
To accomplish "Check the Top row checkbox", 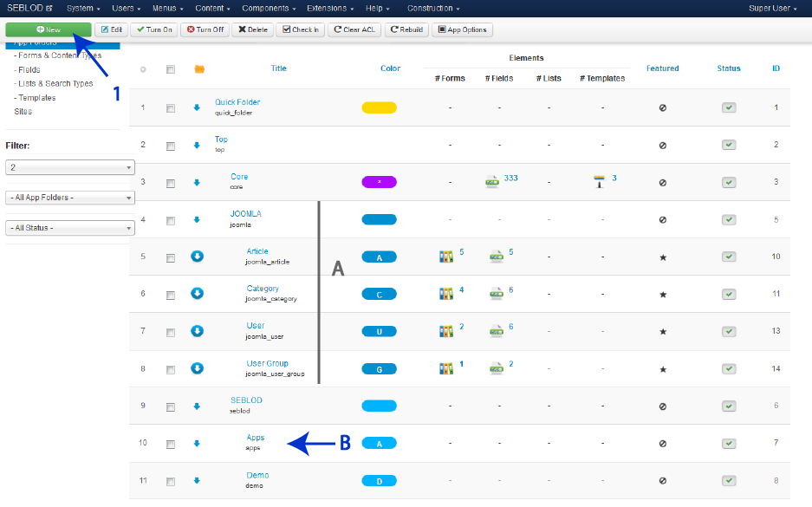I will click(x=171, y=146).
